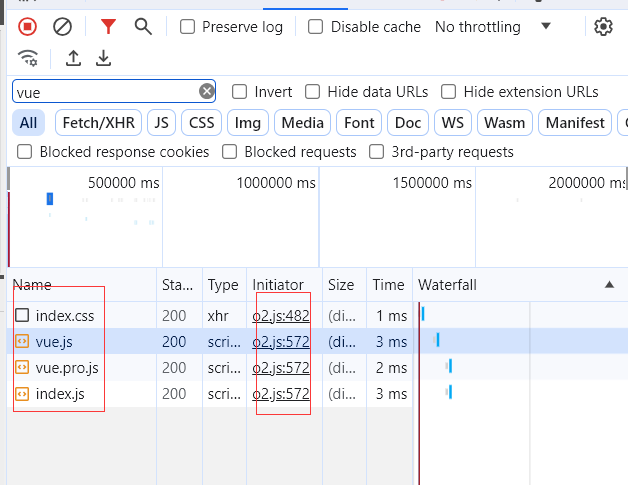Switch to the JS filter type
The height and width of the screenshot is (485, 628).
click(x=160, y=123)
